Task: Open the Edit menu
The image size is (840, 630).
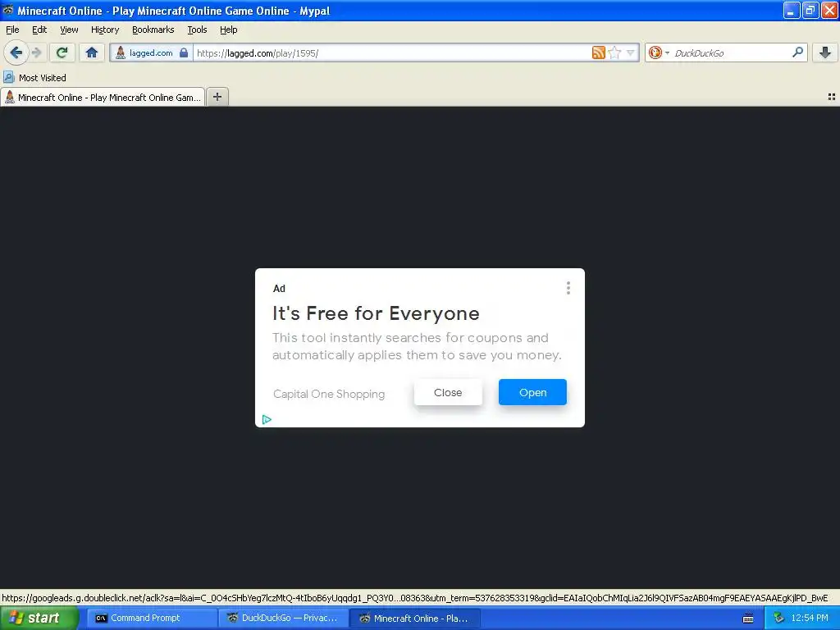Action: [x=39, y=30]
